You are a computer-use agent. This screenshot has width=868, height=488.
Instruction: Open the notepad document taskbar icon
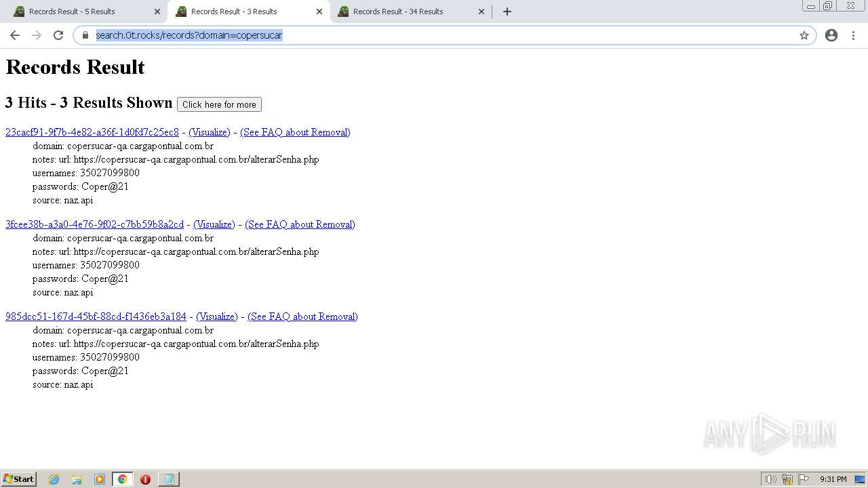click(168, 479)
